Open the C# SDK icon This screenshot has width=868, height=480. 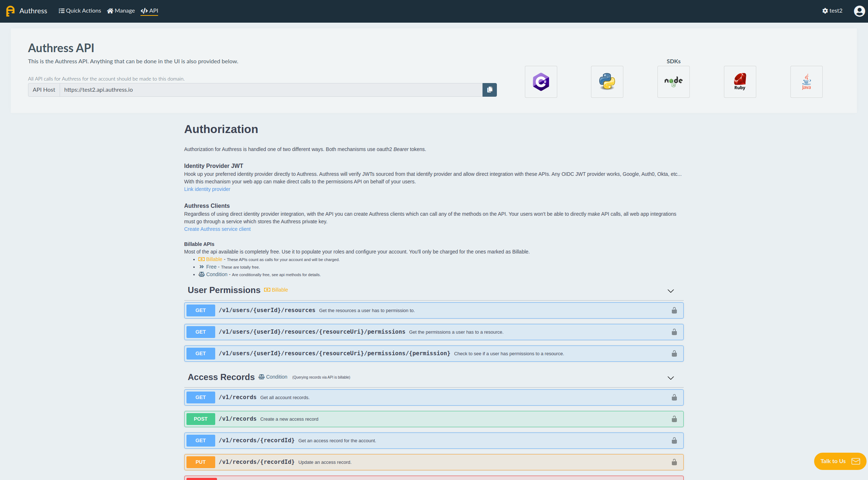pyautogui.click(x=541, y=82)
